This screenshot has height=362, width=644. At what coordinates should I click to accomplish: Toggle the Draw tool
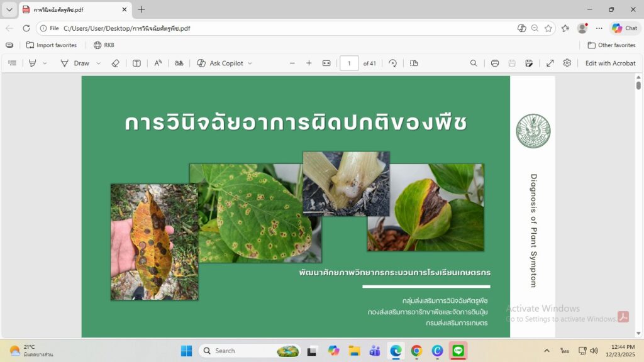[75, 63]
